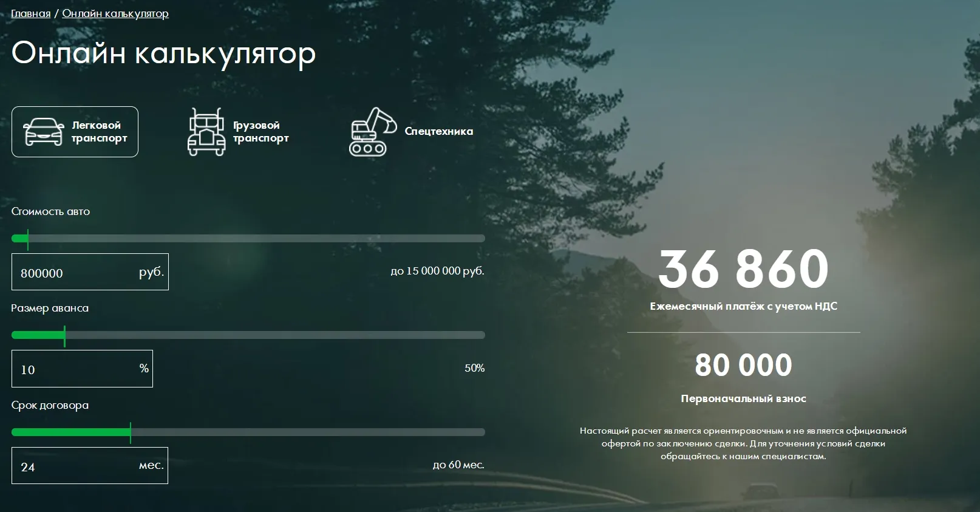Switch to Грузовой транспорт vehicle type

(238, 132)
